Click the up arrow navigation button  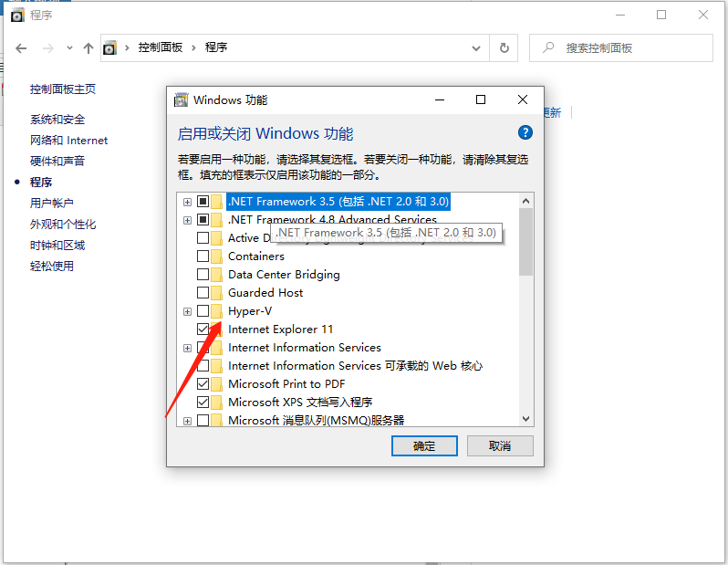point(88,47)
